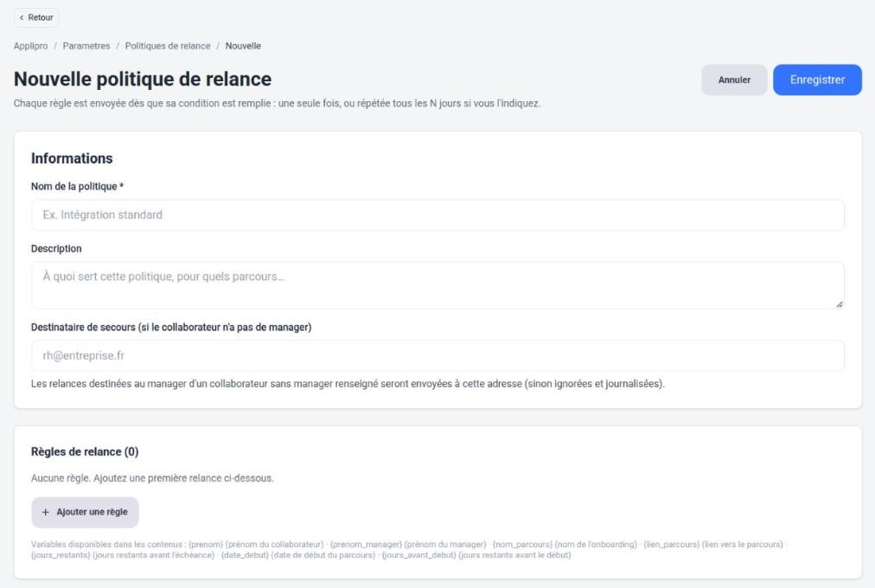Click the 'Chaque règle est envoyée' subtitle
875x588 pixels.
coord(277,103)
